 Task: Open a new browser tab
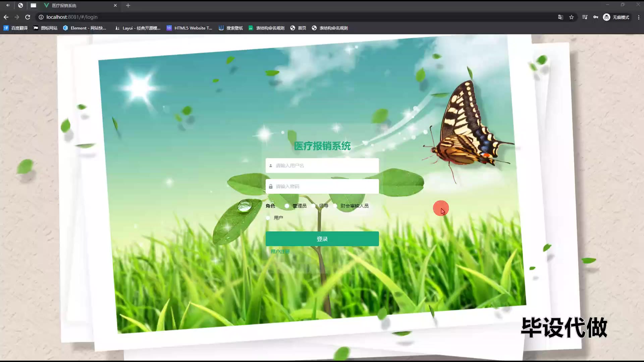coord(128,5)
